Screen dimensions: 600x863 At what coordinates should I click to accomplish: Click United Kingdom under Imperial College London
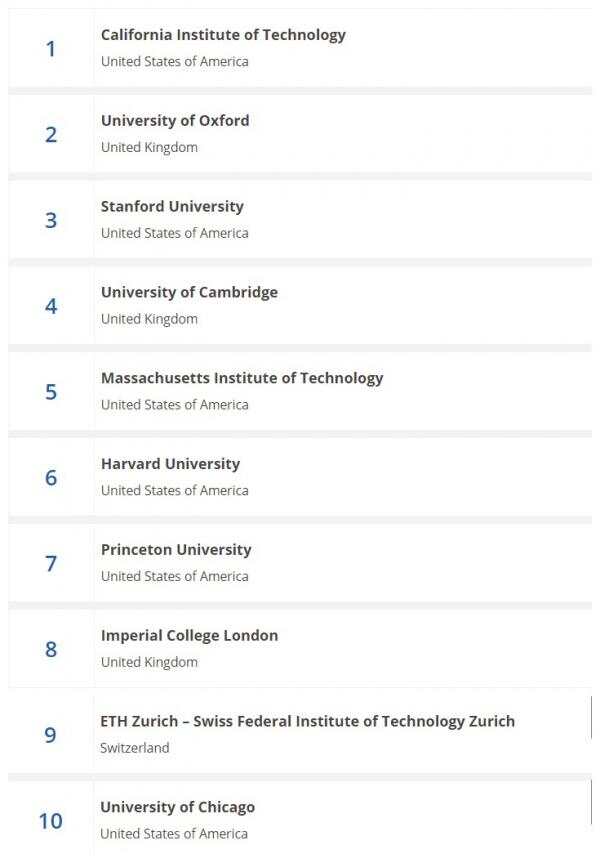coord(149,662)
